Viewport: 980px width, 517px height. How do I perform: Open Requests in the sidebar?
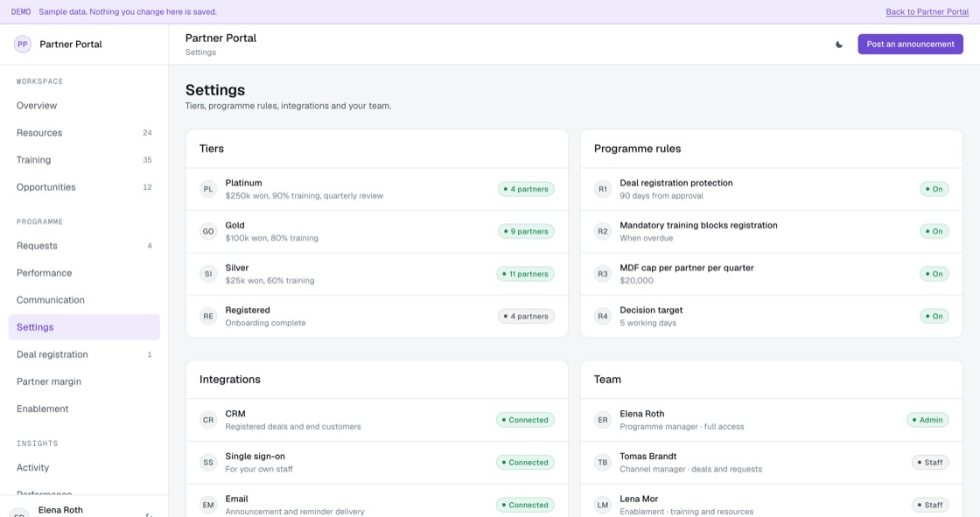click(x=84, y=246)
